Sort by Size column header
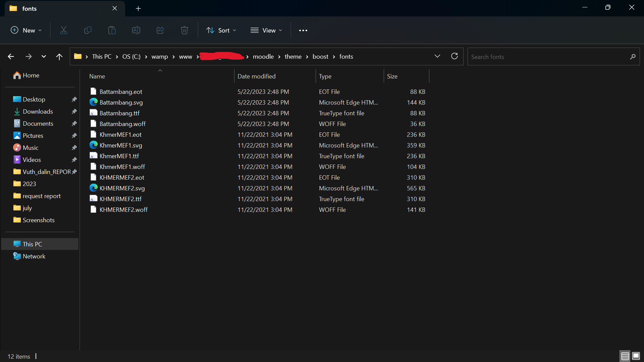This screenshot has height=362, width=644. tap(406, 76)
